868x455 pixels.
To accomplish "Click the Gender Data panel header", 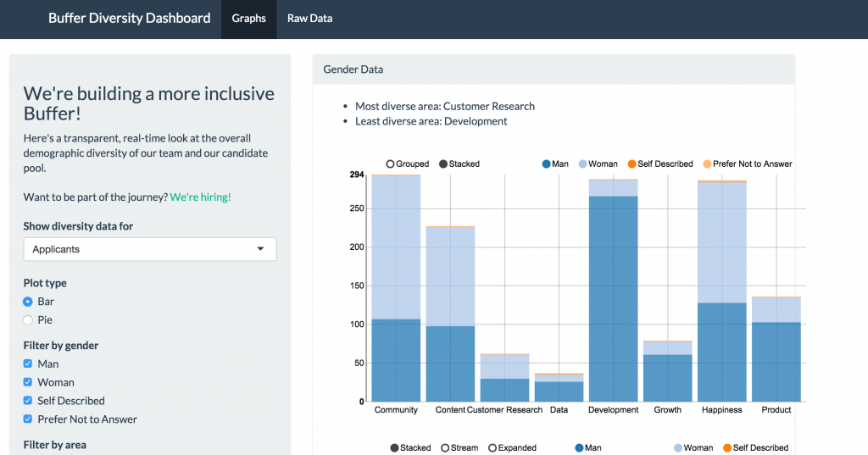I will (x=554, y=69).
